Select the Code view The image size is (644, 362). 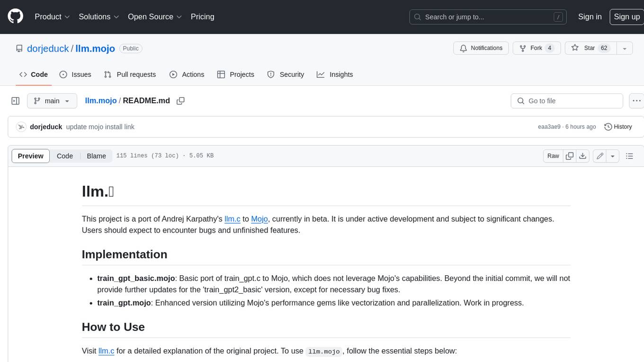point(65,156)
